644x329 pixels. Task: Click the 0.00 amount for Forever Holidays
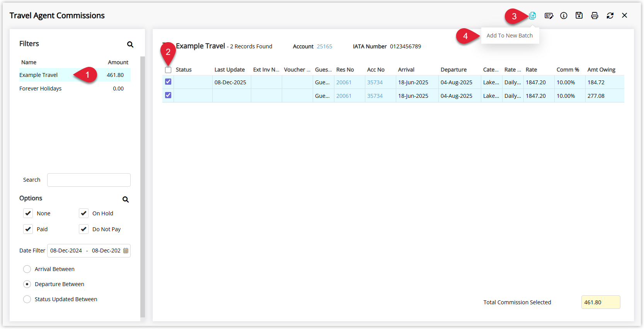(118, 89)
